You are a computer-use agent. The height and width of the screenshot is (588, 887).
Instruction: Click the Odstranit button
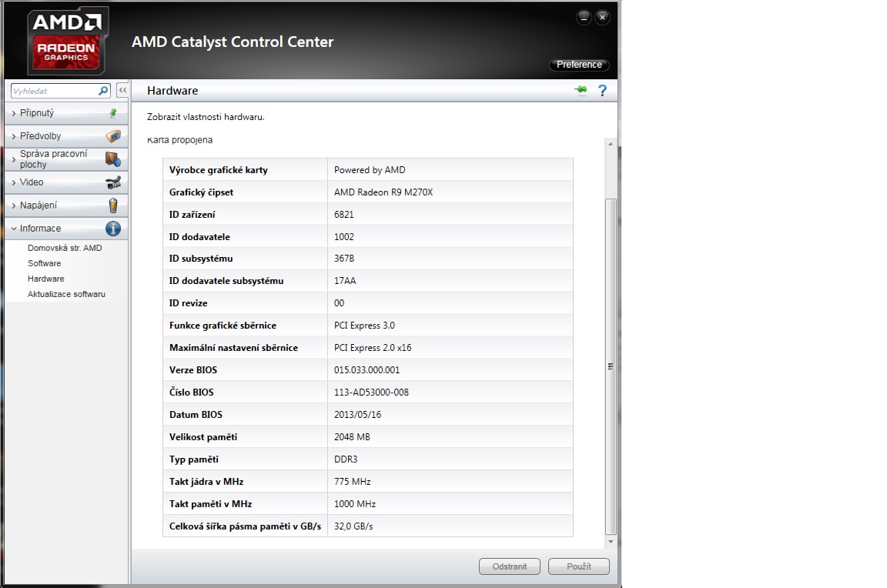point(509,566)
